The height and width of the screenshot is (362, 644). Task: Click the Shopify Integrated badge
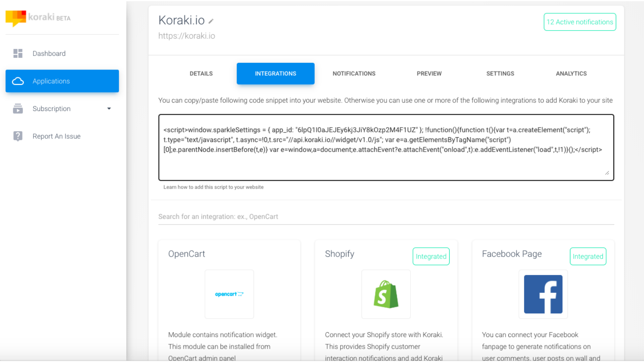(x=431, y=256)
